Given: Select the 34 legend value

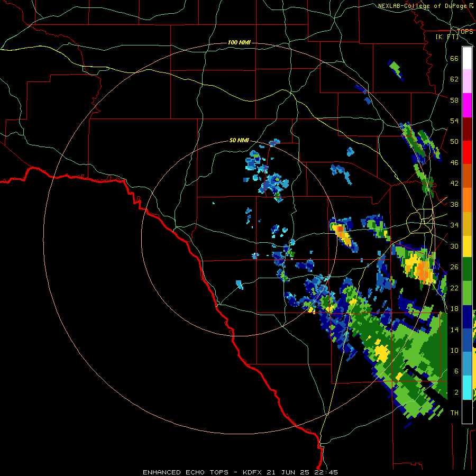Looking at the screenshot, I should (454, 225).
